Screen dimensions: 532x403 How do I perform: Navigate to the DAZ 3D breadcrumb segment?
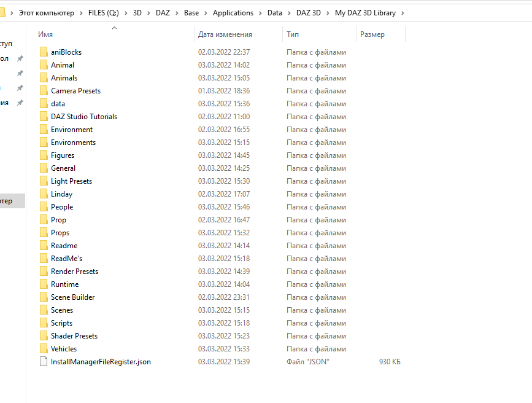(309, 13)
